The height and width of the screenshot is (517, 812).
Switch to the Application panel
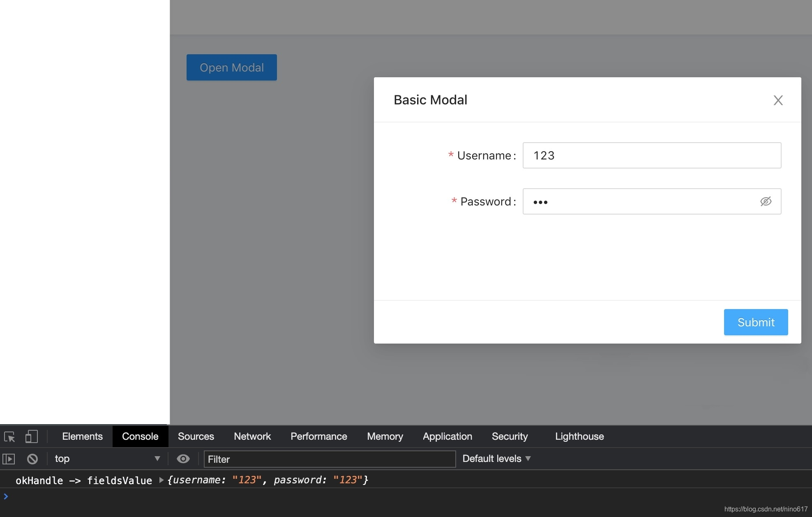tap(447, 436)
